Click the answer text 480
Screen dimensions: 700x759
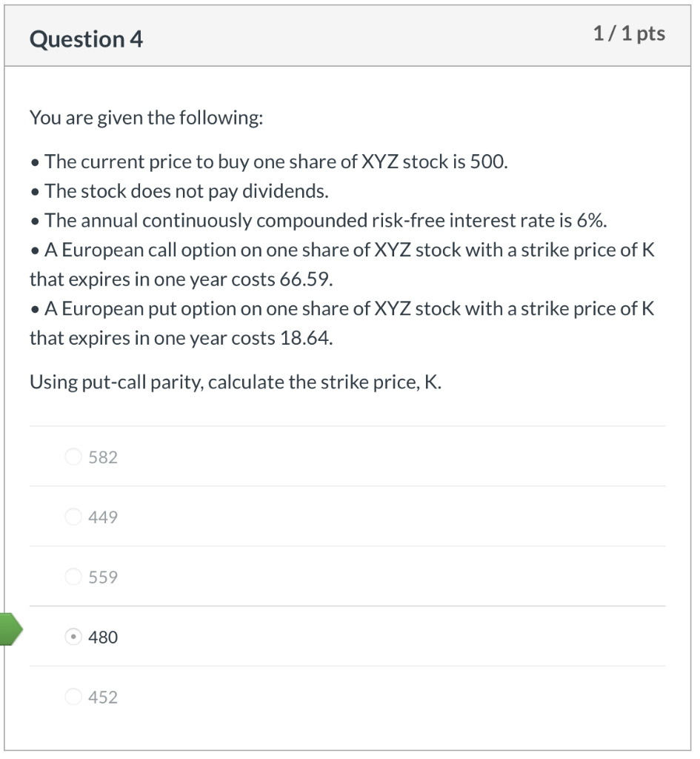pyautogui.click(x=104, y=637)
